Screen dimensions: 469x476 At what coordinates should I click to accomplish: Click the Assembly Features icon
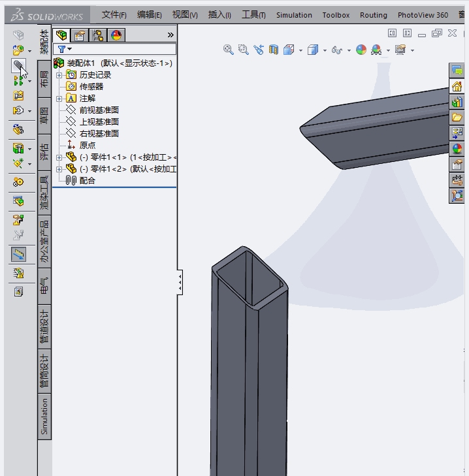click(x=18, y=148)
